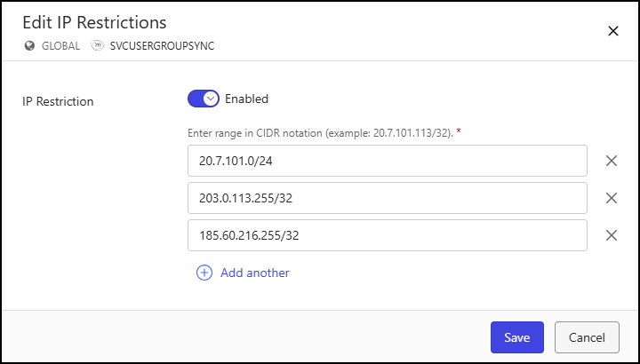Save the IP restriction changes
640x364 pixels.
coord(517,337)
